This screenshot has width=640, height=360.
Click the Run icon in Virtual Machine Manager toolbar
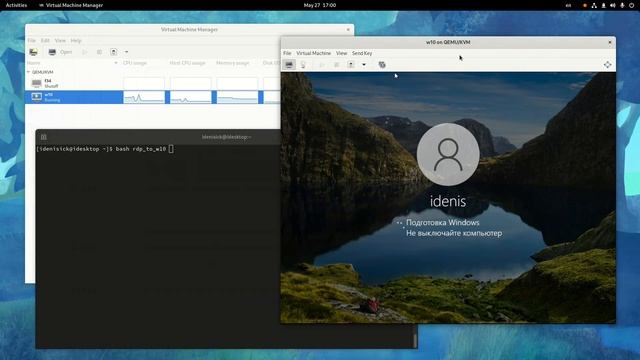click(85, 52)
